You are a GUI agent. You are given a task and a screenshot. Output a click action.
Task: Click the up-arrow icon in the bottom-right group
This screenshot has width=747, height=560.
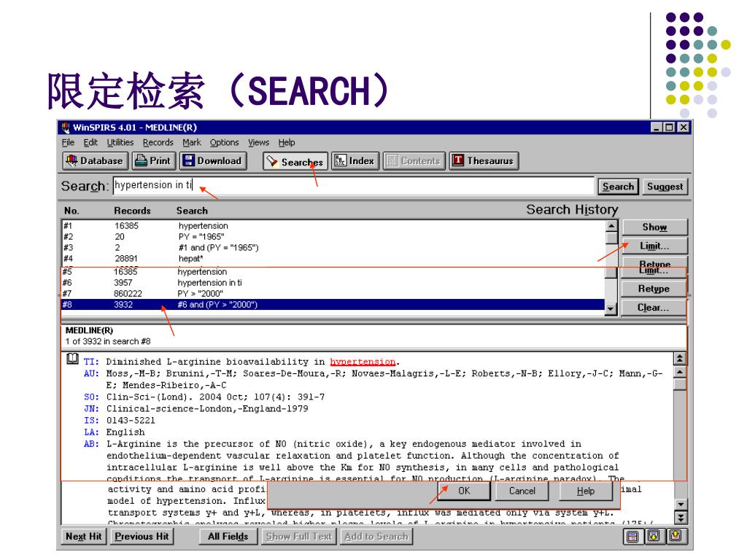pos(676,536)
